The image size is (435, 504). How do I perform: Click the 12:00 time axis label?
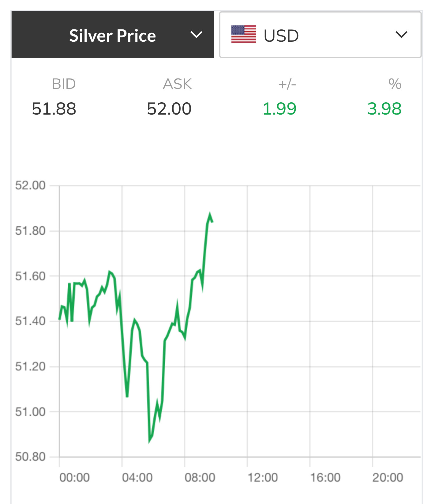(x=263, y=477)
